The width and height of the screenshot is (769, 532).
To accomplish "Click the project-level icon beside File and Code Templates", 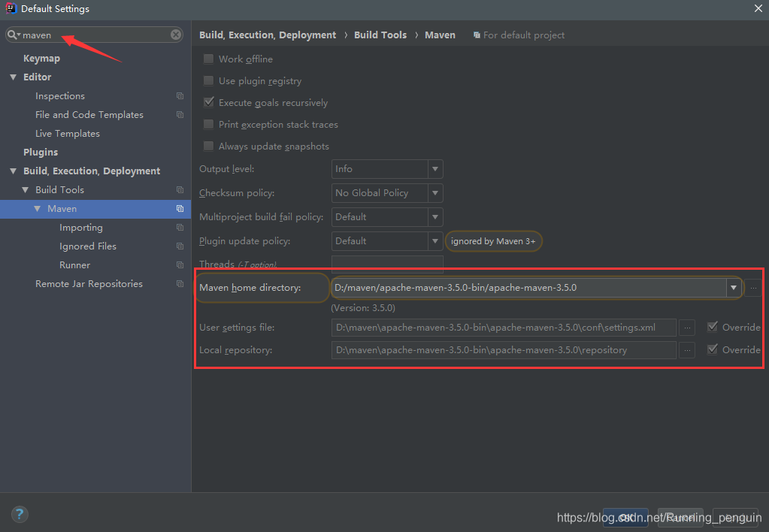I will coord(180,115).
